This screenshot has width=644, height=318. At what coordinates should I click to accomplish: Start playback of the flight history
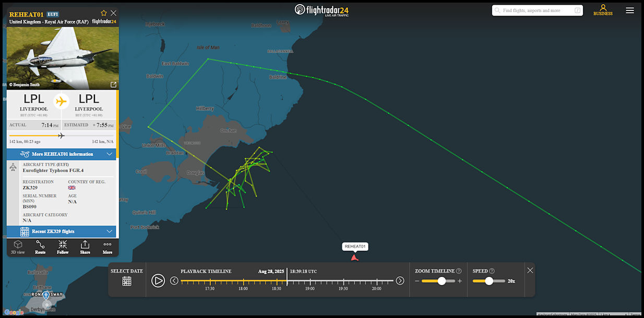pos(158,281)
